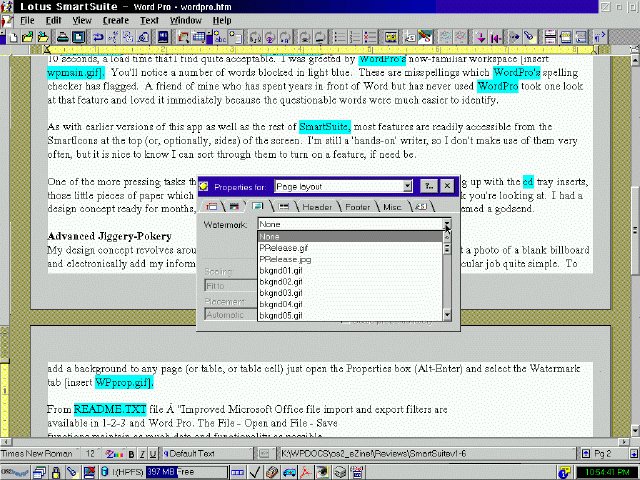The image size is (640, 480).
Task: Open the font size 12 selector
Action: coord(90,454)
